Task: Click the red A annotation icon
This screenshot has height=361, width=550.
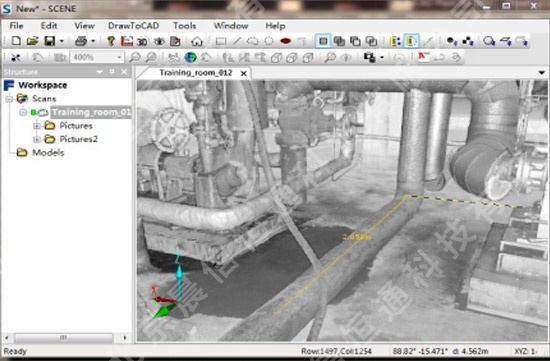Action: pos(424,57)
